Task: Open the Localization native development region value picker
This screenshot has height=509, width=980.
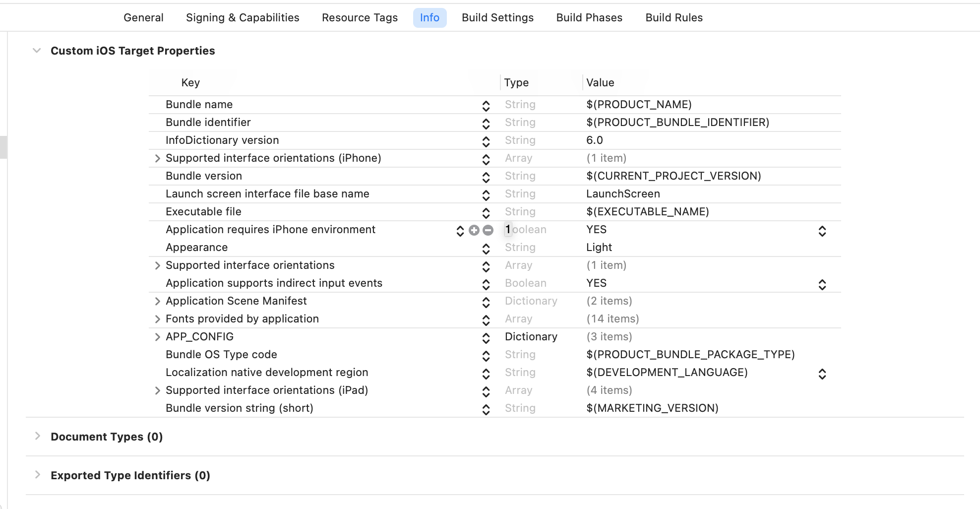Action: pyautogui.click(x=822, y=374)
